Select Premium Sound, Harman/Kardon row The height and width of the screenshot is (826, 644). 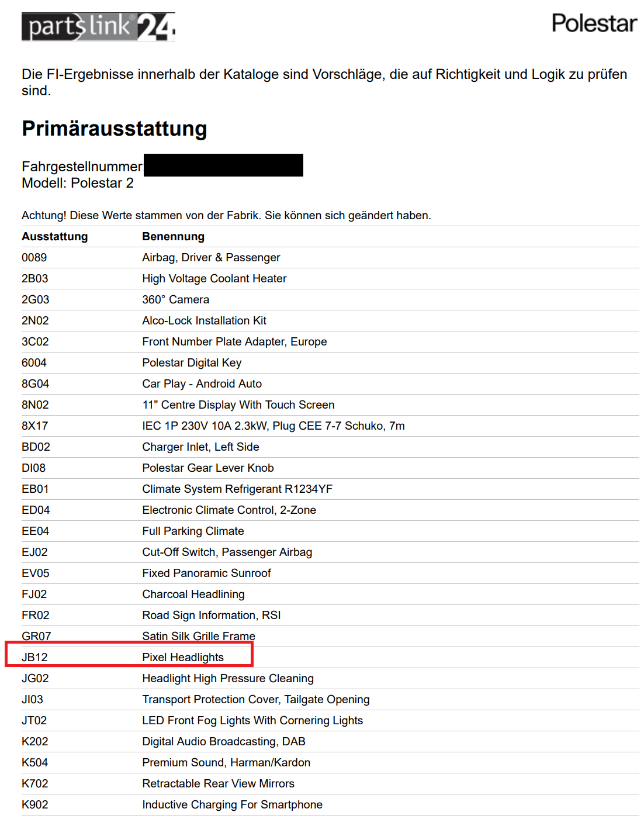(226, 762)
